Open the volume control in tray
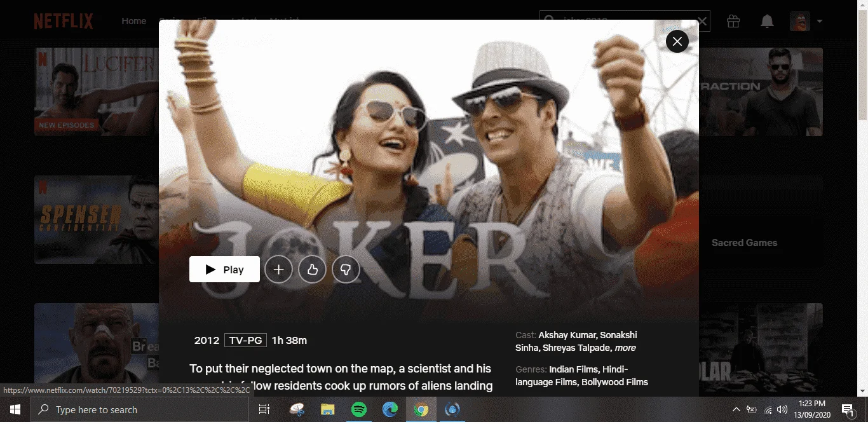 (x=783, y=410)
